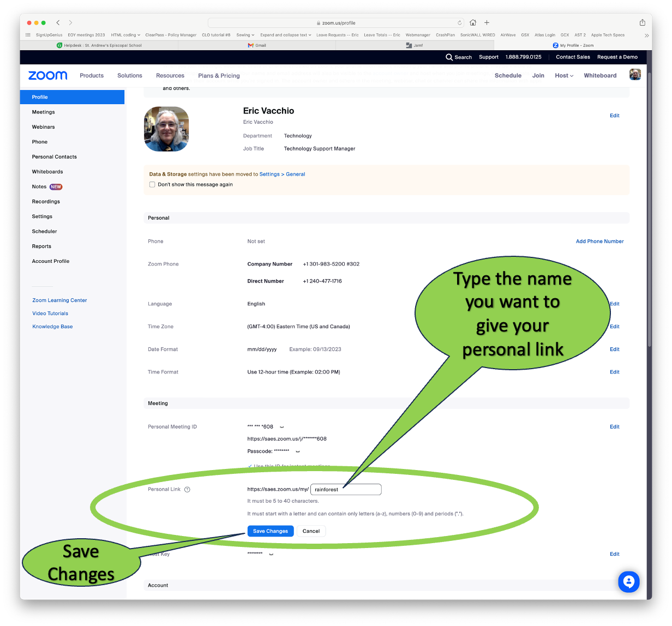The height and width of the screenshot is (626, 672).
Task: Click the Settings > General link
Action: click(282, 174)
